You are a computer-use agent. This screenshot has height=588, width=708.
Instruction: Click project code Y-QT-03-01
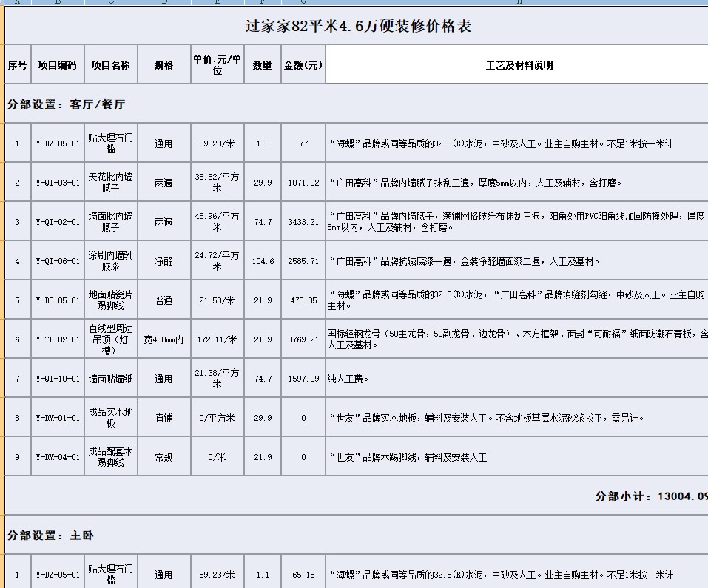coord(58,182)
